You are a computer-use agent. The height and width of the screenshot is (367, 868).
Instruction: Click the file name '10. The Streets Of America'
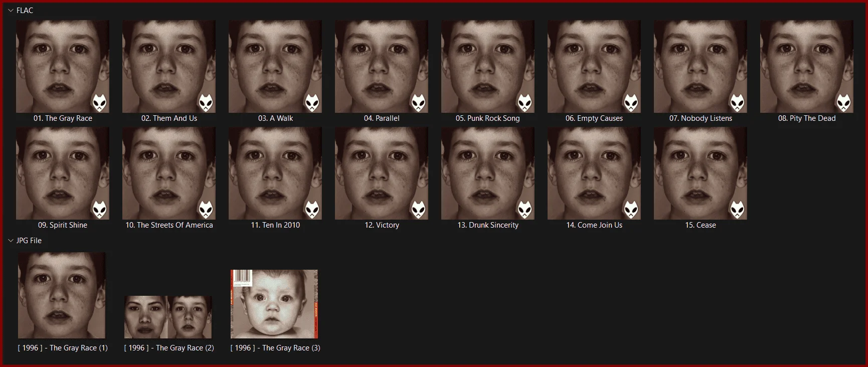pyautogui.click(x=169, y=225)
